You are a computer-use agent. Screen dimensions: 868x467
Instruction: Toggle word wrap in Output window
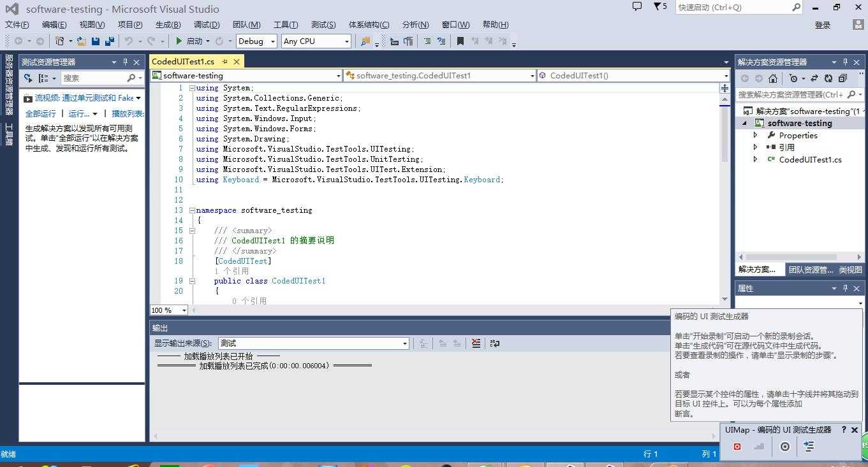494,343
